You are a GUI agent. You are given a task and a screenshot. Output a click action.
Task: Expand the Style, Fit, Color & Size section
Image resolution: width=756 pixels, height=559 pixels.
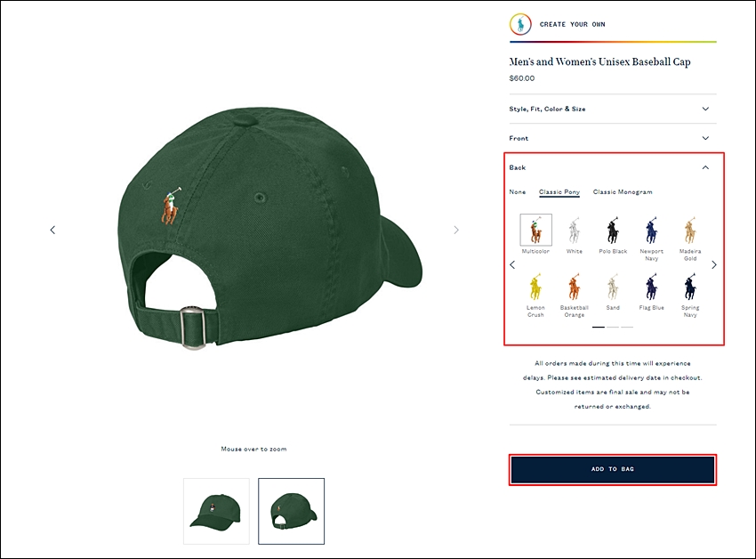click(613, 109)
